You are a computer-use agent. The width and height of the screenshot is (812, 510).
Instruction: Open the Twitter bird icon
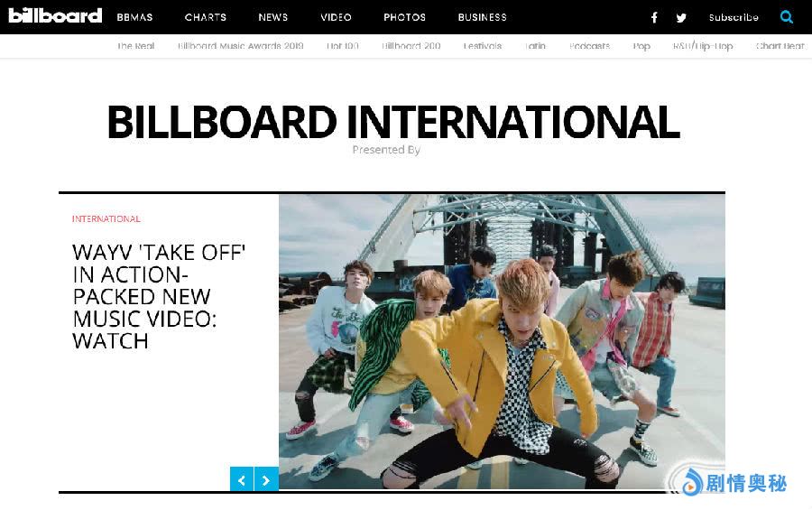pyautogui.click(x=681, y=18)
